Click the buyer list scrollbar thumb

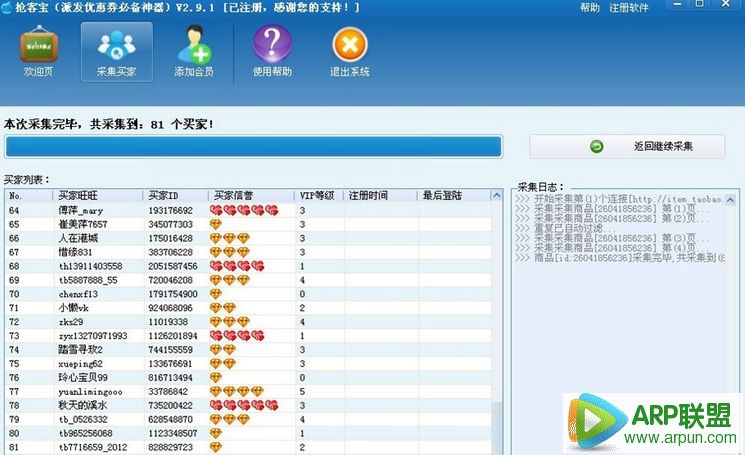[x=497, y=427]
